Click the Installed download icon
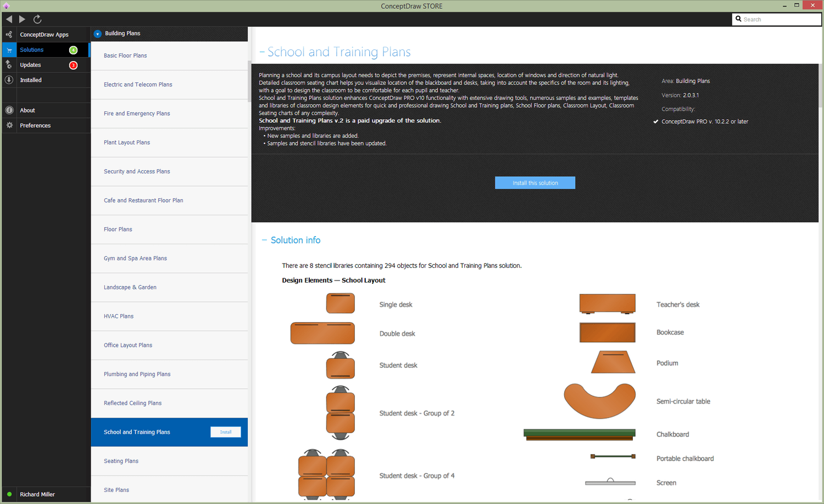 pyautogui.click(x=9, y=80)
